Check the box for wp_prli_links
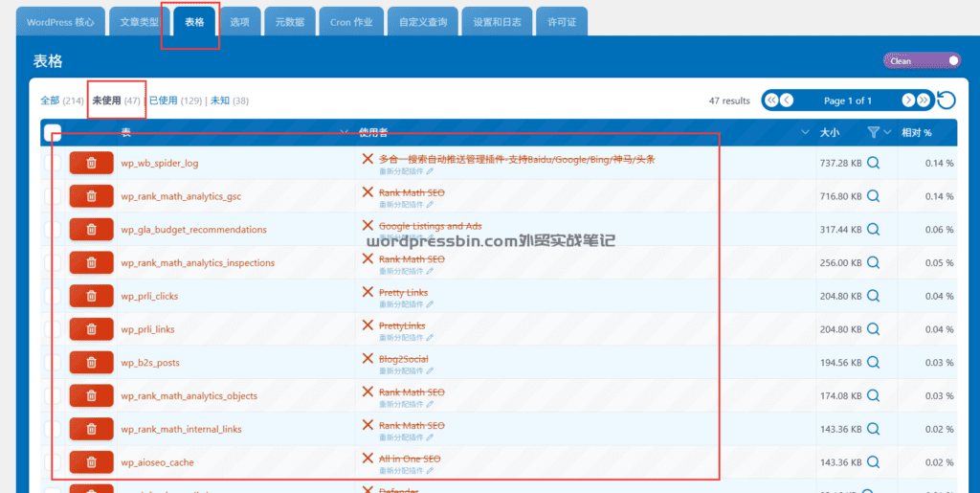 [x=54, y=328]
